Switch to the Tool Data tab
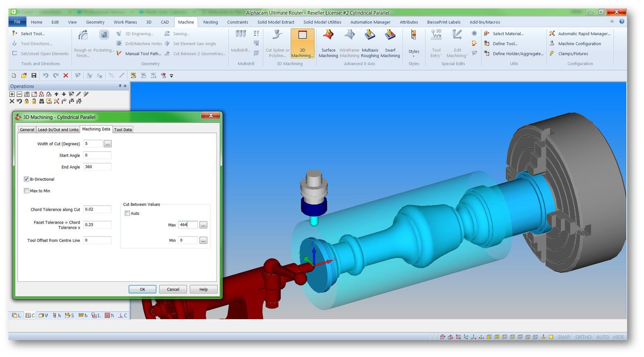644x357 pixels. 123,130
